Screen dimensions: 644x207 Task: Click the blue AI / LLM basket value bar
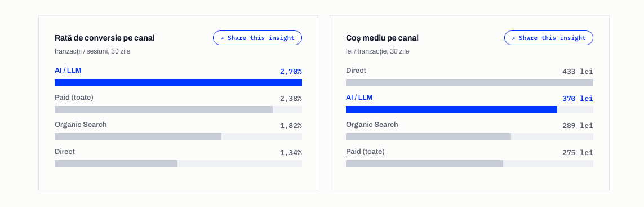tap(469, 109)
